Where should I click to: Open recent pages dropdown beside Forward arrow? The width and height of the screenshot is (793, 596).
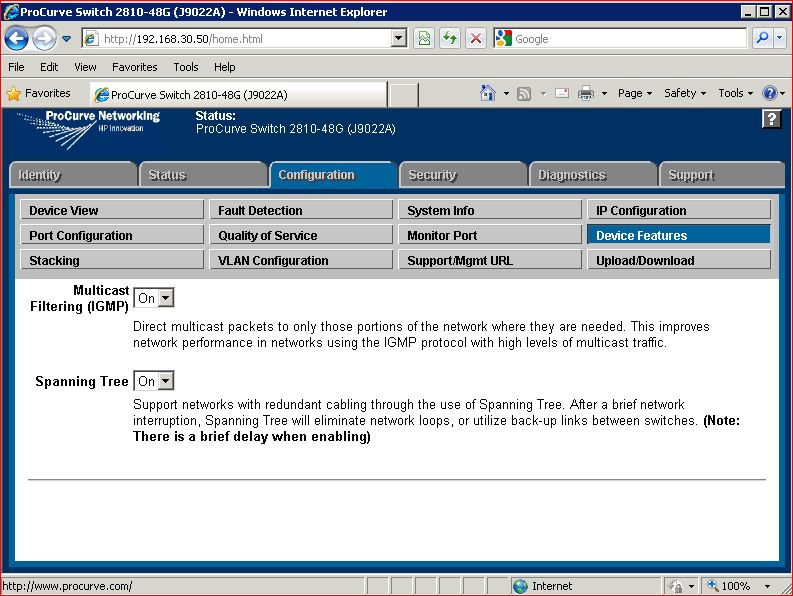[67, 38]
